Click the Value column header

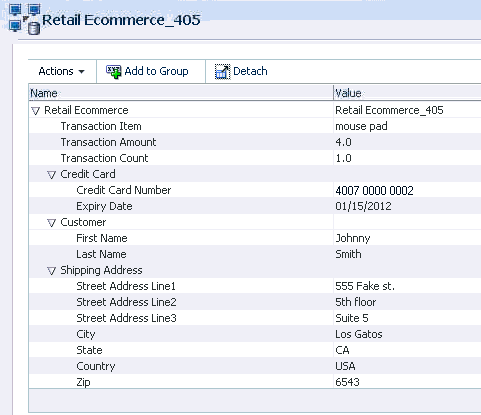point(407,93)
